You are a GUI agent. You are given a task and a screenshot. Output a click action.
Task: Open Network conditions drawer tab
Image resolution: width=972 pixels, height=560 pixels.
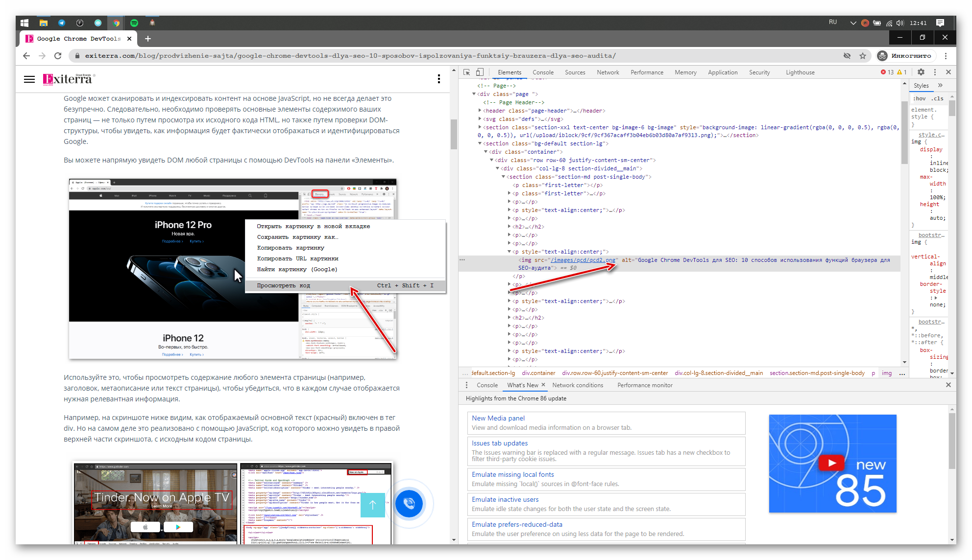click(x=578, y=385)
